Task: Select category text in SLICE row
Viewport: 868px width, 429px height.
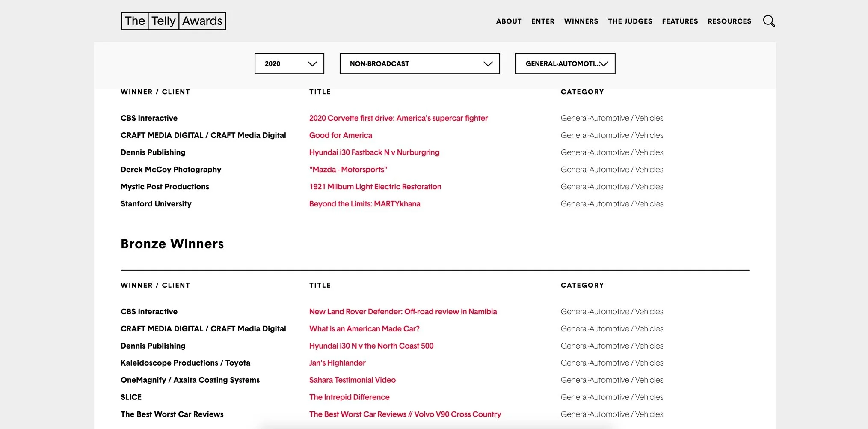Action: 612,397
